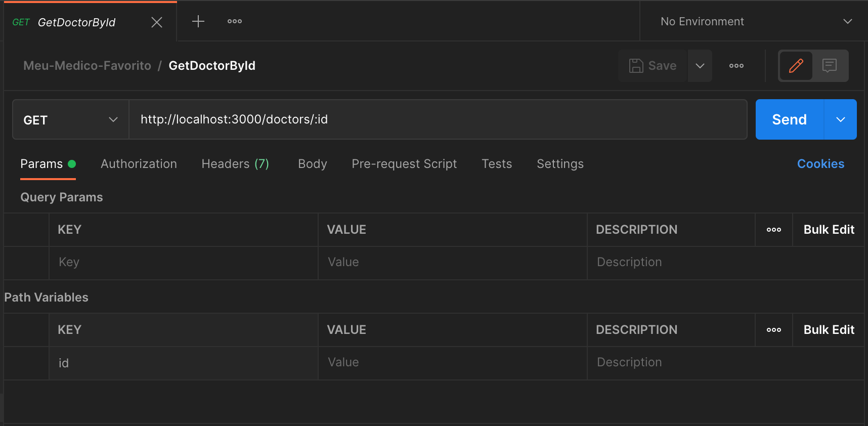The image size is (868, 426).
Task: Open the Meu-Medico-Favorito collection breadcrumb
Action: coord(87,66)
